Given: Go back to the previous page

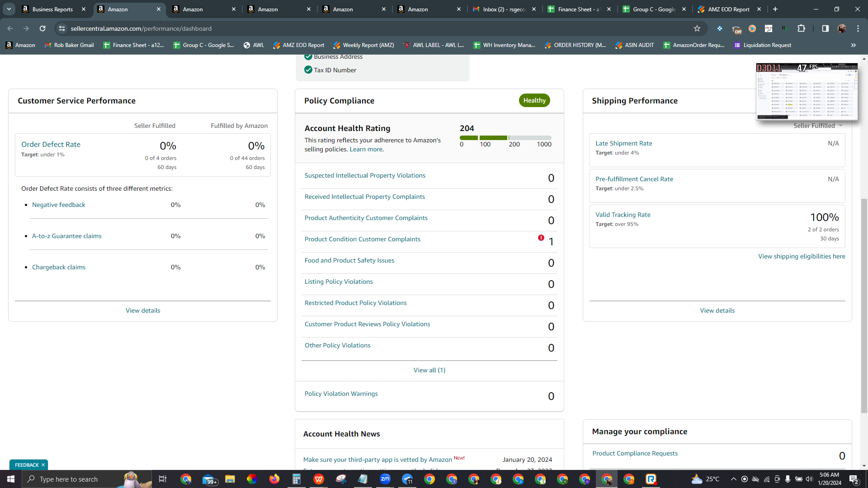Looking at the screenshot, I should click(10, 28).
